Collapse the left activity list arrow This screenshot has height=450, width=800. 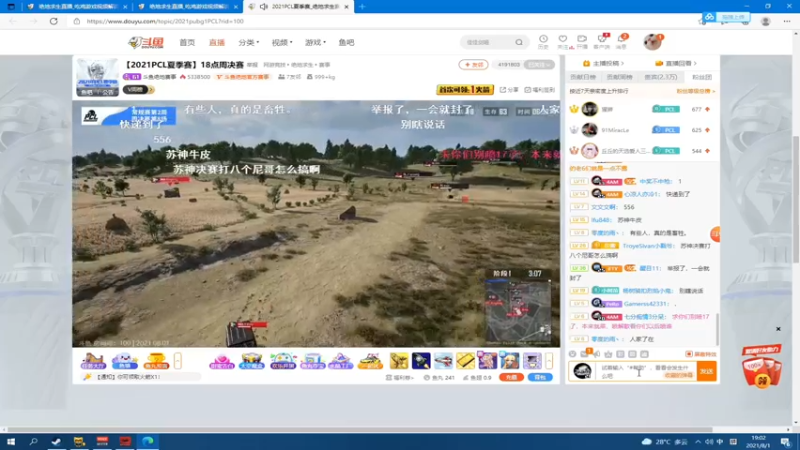click(178, 361)
